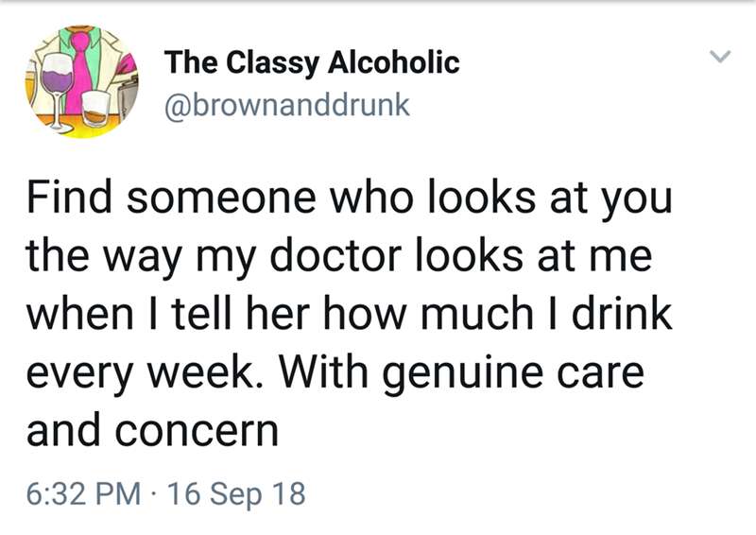Click the phrase "genuine care" in tweet
Screen dimensions: 756x535
[x=510, y=370]
